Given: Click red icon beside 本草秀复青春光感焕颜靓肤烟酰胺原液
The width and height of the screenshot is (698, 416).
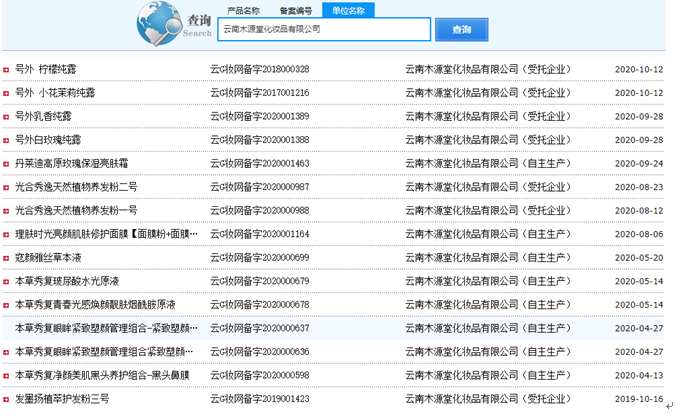Looking at the screenshot, I should pyautogui.click(x=6, y=306).
